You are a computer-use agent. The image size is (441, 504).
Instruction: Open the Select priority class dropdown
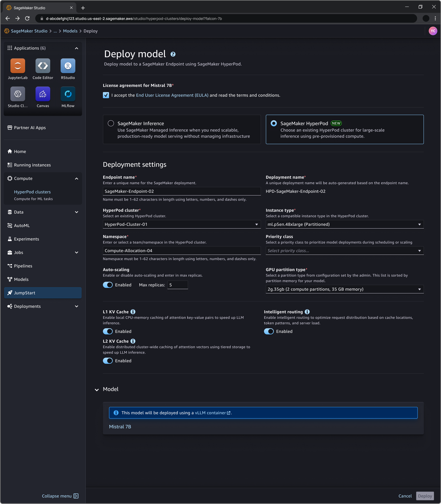coord(345,250)
